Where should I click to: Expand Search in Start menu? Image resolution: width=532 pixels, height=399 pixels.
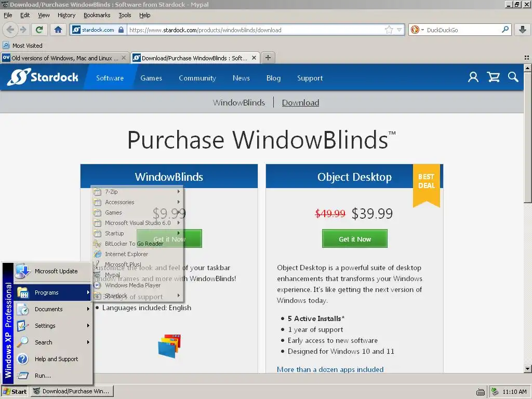click(x=53, y=342)
